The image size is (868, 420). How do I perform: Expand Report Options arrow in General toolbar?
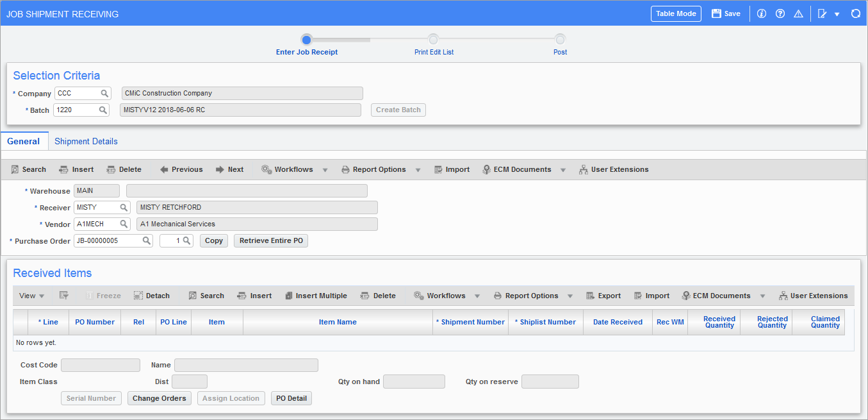tap(418, 170)
